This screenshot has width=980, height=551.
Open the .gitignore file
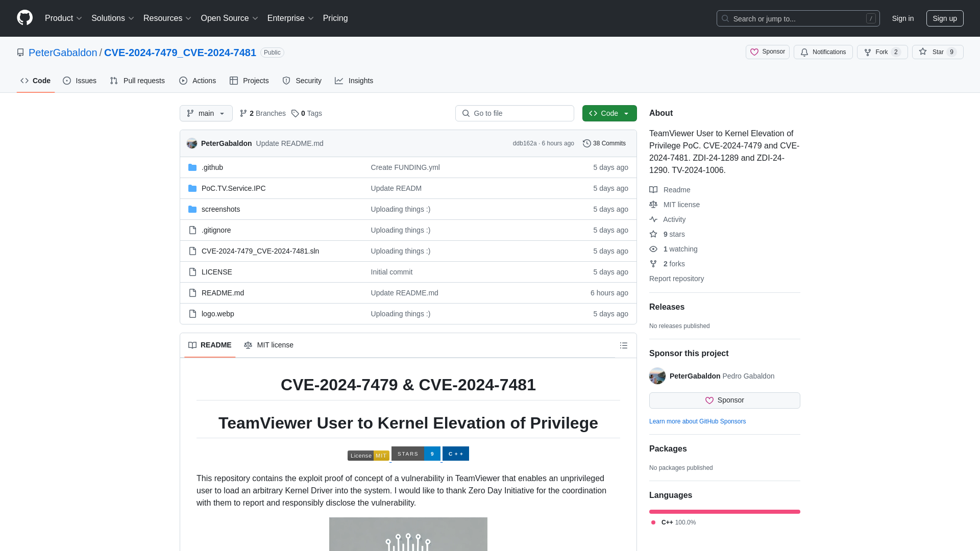[216, 230]
